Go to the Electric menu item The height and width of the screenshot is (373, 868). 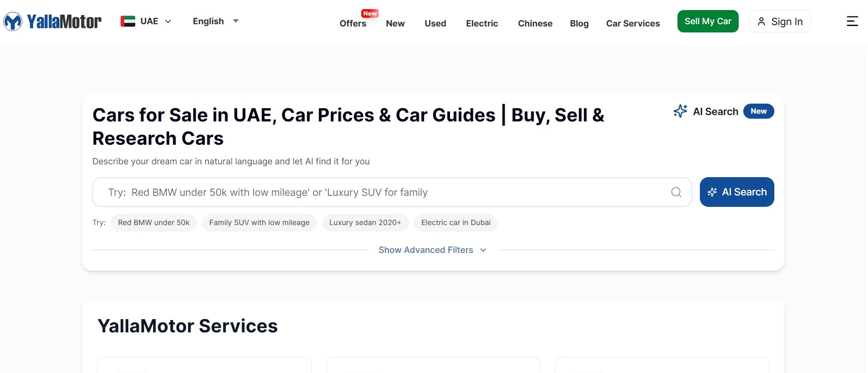[482, 23]
